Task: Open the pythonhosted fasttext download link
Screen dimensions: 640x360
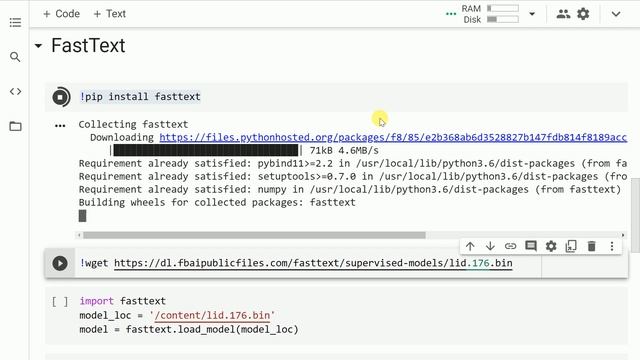Action: pos(393,138)
